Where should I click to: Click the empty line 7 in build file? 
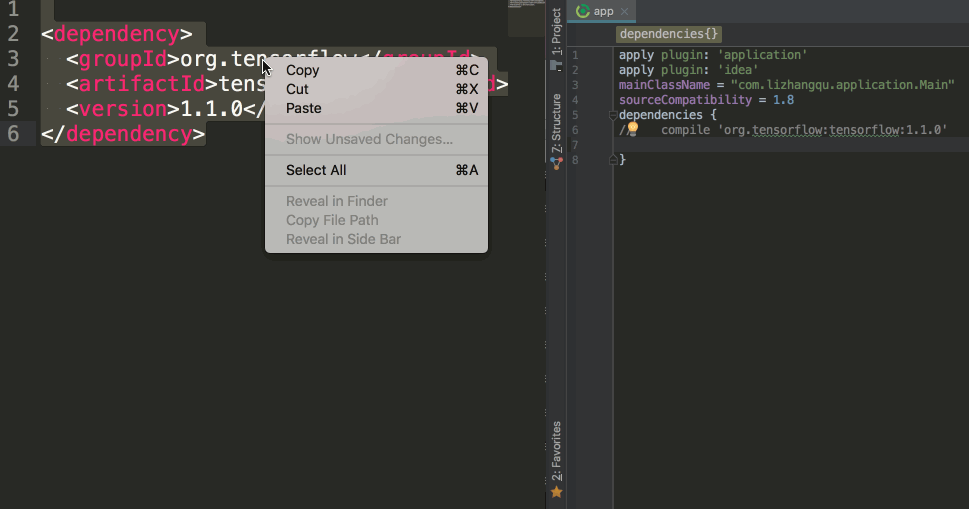pos(780,145)
